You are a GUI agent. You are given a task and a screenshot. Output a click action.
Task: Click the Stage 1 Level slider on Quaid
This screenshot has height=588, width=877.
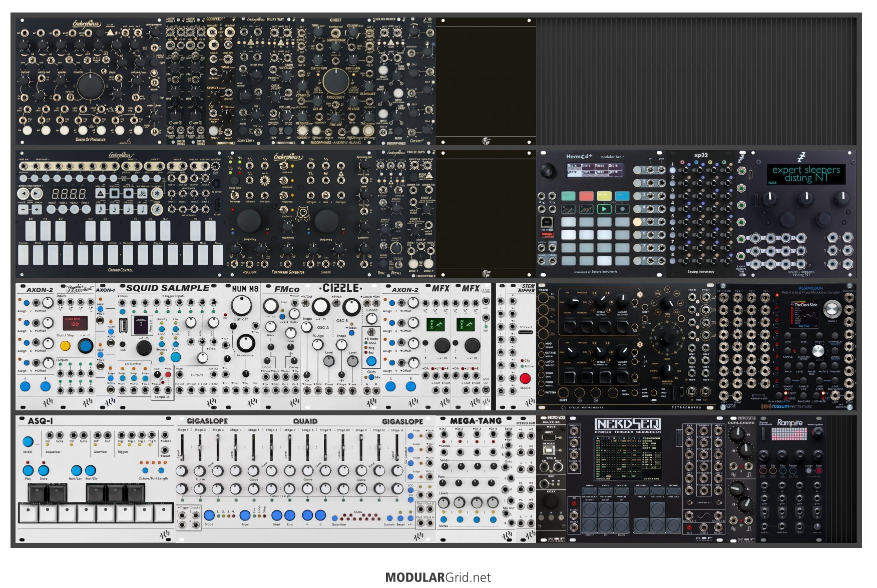182,448
